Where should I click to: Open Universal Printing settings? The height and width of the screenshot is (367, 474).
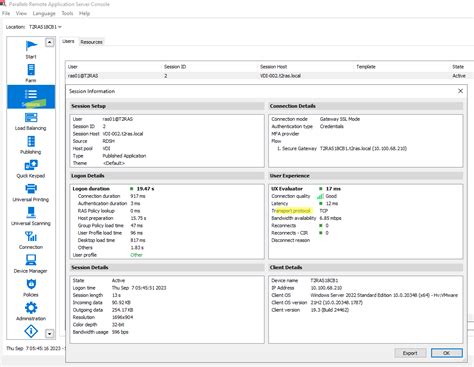coord(31,192)
